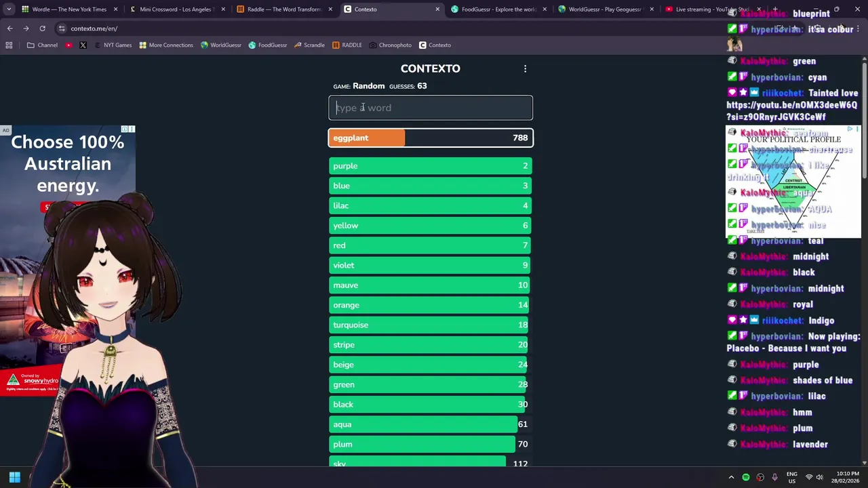This screenshot has width=868, height=488.
Task: Click the 'purple' guess row
Action: click(431, 166)
